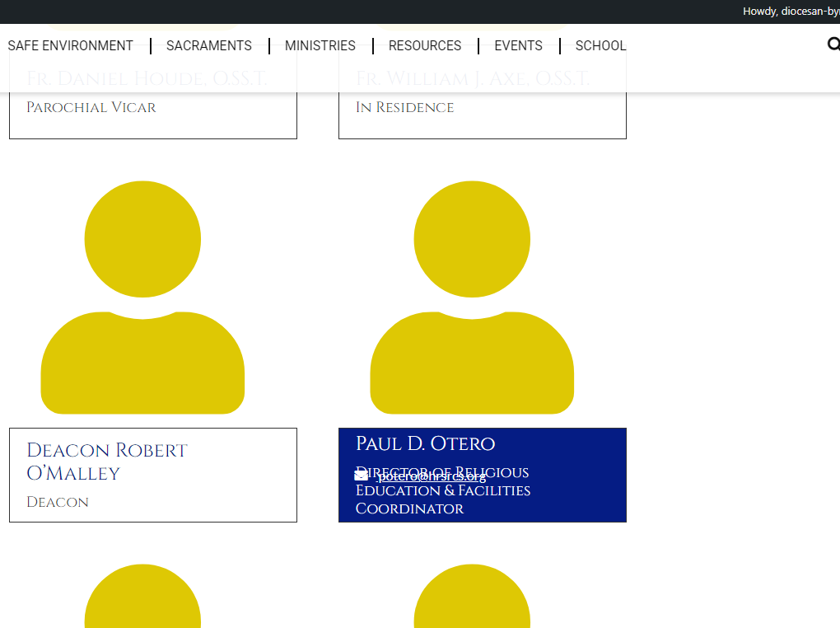Click envelope icon in Paul Otero's card
Screen dimensions: 840x628
pyautogui.click(x=361, y=476)
